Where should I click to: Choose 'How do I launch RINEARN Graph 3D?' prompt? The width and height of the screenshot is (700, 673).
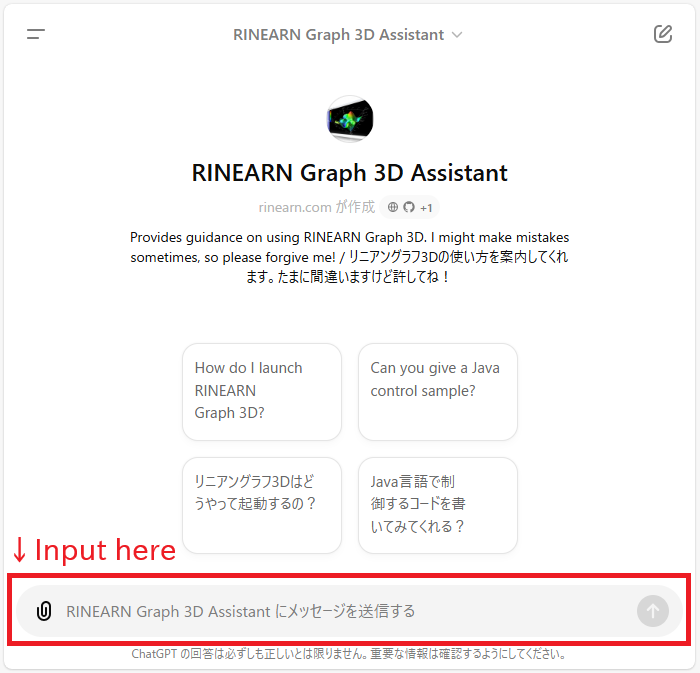coord(262,392)
